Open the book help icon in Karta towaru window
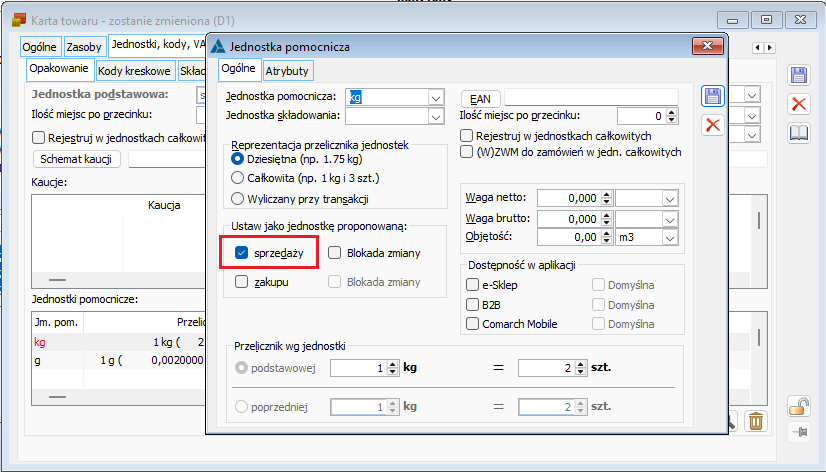This screenshot has height=472, width=826. pyautogui.click(x=799, y=133)
